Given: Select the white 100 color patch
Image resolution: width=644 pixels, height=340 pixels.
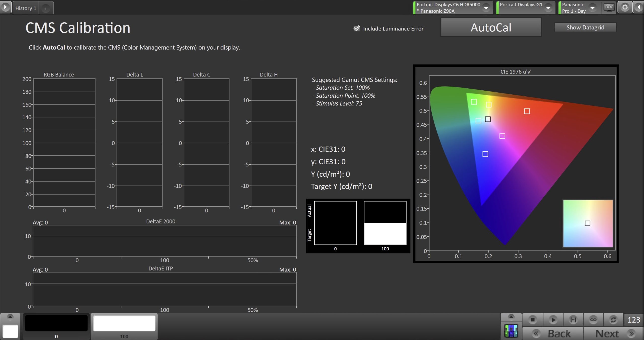Looking at the screenshot, I should [x=124, y=324].
